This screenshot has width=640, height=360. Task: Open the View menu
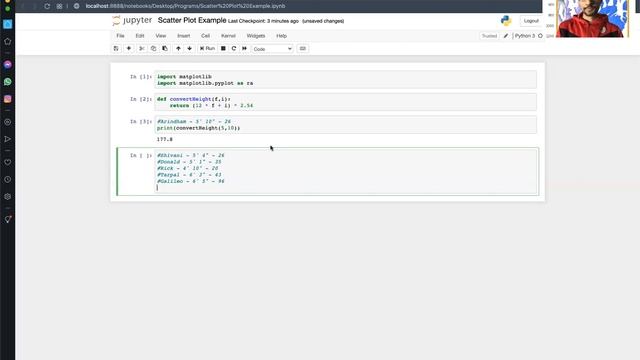pos(161,36)
